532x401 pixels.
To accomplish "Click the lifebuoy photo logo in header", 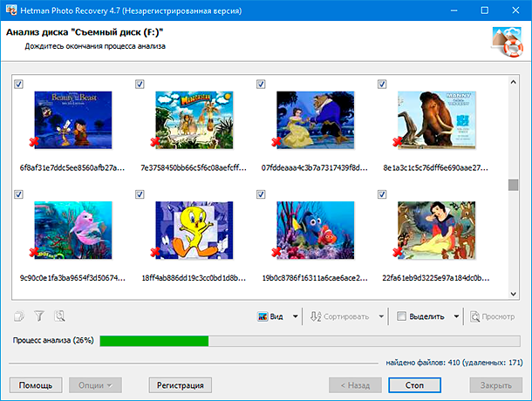I will (507, 41).
